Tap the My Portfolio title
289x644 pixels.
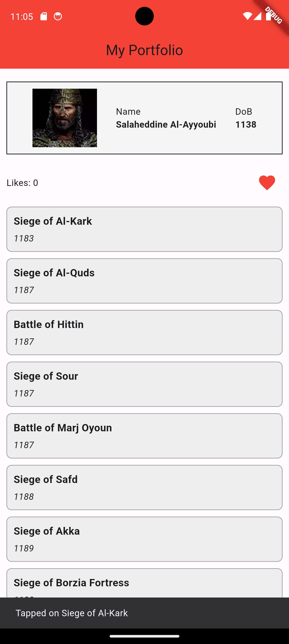[144, 50]
